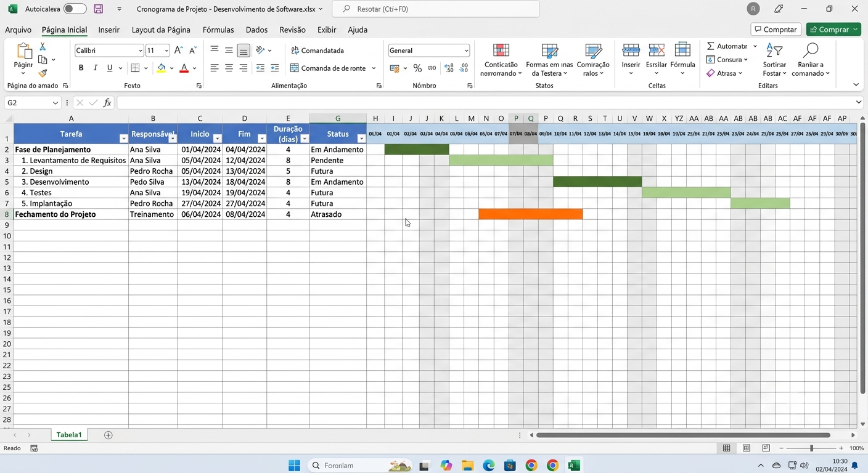This screenshot has width=868, height=473.
Task: Collapse the ribbon with chevron arrow
Action: 856,85
